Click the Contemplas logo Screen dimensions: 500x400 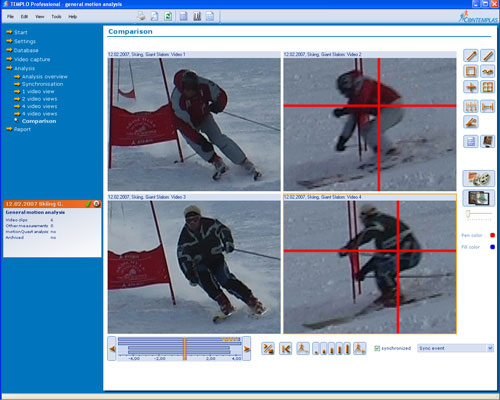pyautogui.click(x=478, y=17)
